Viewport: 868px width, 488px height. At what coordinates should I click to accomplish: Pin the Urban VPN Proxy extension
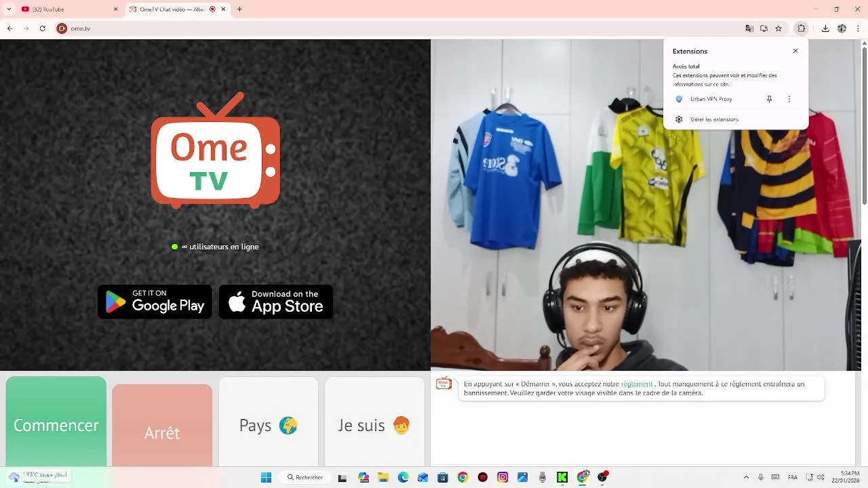(x=769, y=99)
